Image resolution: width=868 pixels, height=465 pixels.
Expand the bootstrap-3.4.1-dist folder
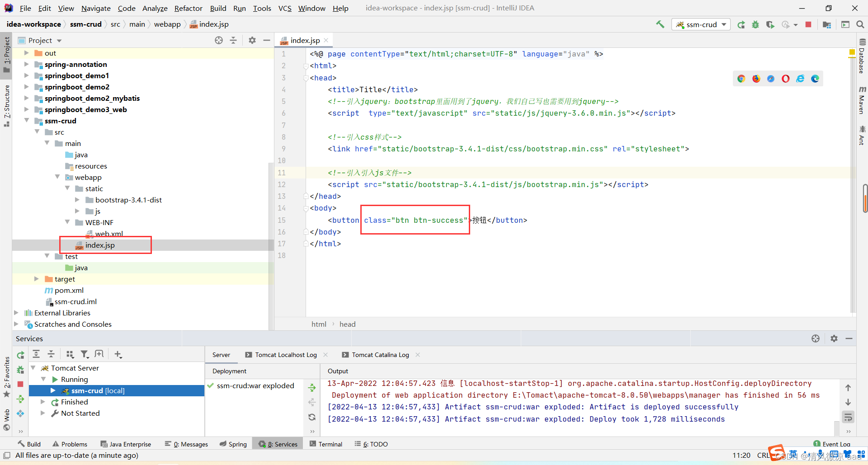(77, 200)
